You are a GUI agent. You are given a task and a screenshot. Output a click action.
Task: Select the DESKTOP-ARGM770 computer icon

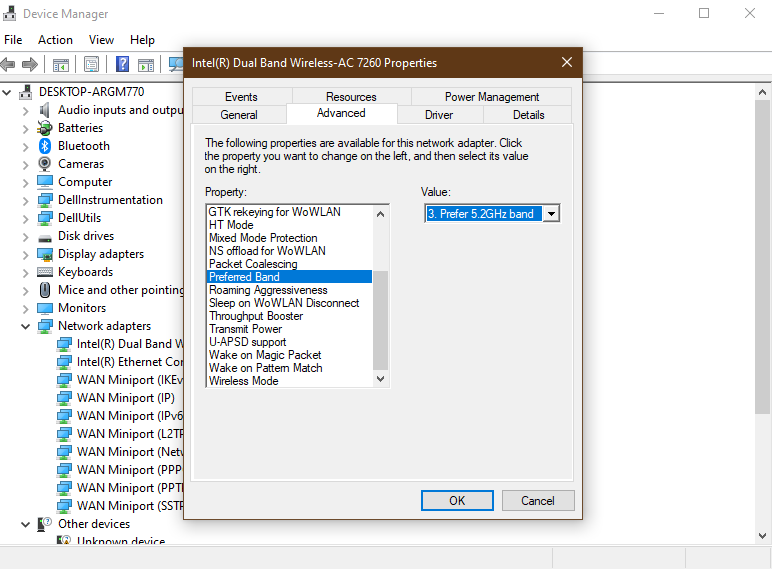26,92
